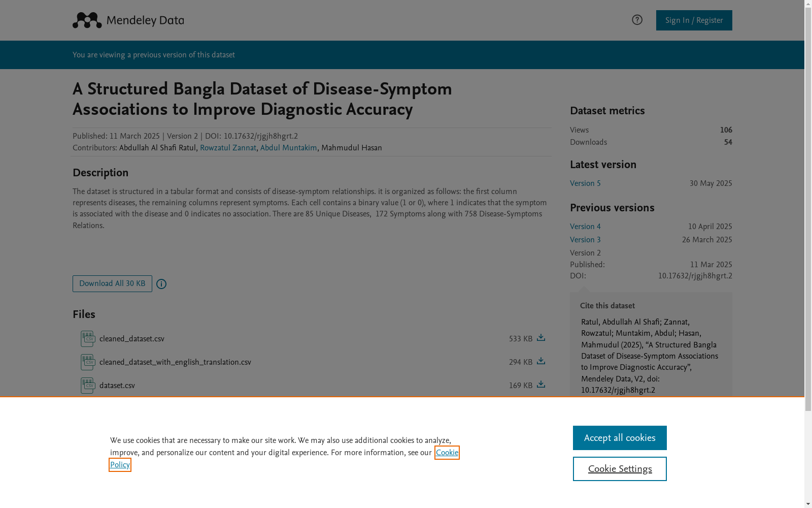The height and width of the screenshot is (508, 812).
Task: Click CSV icon for english translation file
Action: pyautogui.click(x=88, y=362)
